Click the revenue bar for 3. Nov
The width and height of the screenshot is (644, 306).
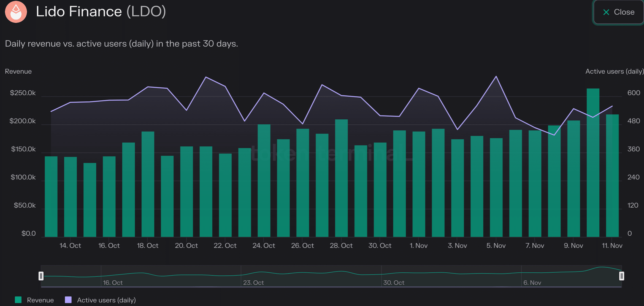tap(458, 188)
